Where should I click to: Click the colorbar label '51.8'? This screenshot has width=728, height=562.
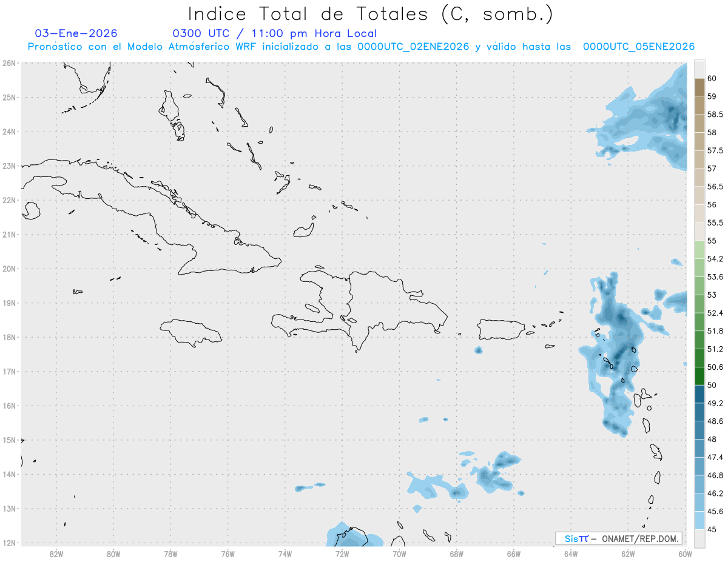(715, 331)
